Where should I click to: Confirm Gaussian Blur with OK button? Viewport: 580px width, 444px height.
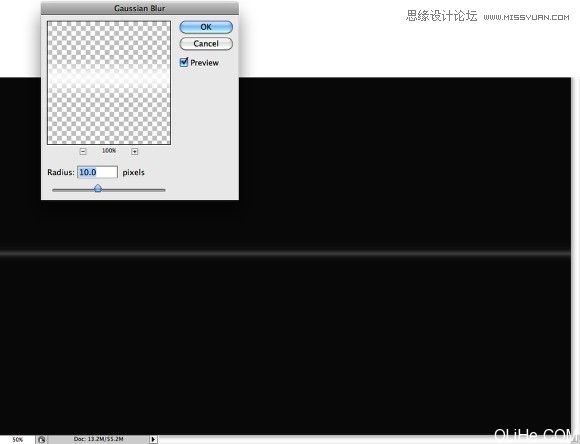point(206,27)
